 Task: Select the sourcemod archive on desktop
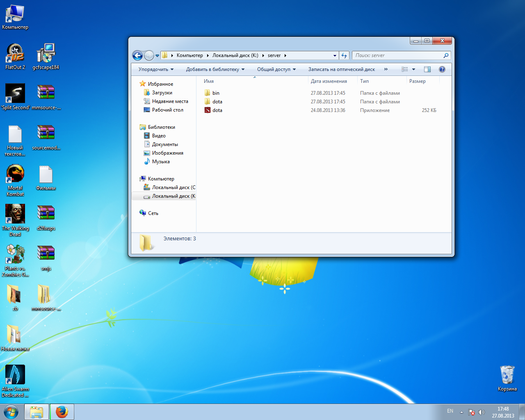point(46,137)
